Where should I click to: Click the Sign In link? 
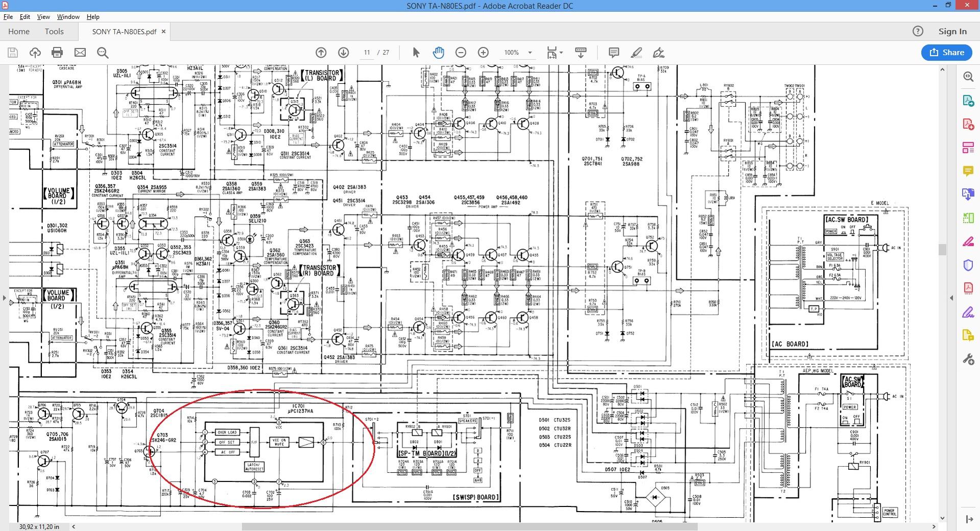click(x=952, y=31)
